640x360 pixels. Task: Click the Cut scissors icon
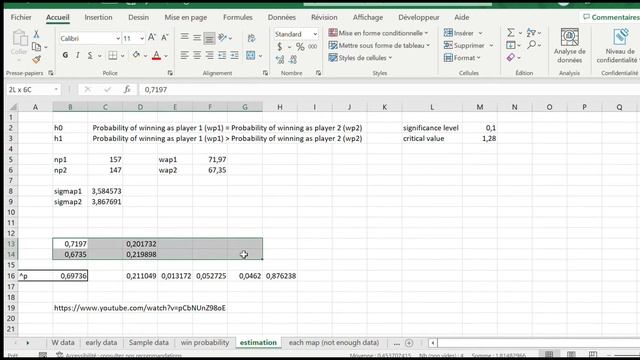pos(36,34)
